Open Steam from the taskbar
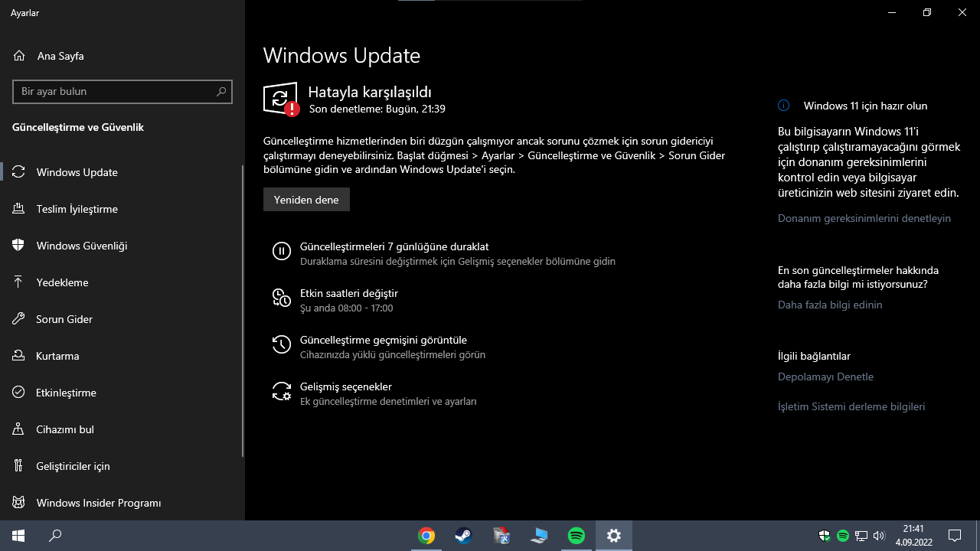This screenshot has height=551, width=980. point(464,536)
